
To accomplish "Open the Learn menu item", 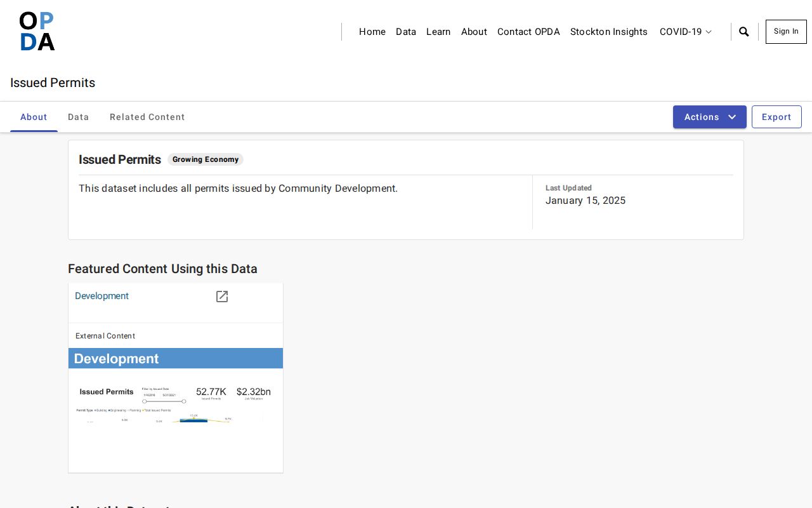I will coord(438,32).
